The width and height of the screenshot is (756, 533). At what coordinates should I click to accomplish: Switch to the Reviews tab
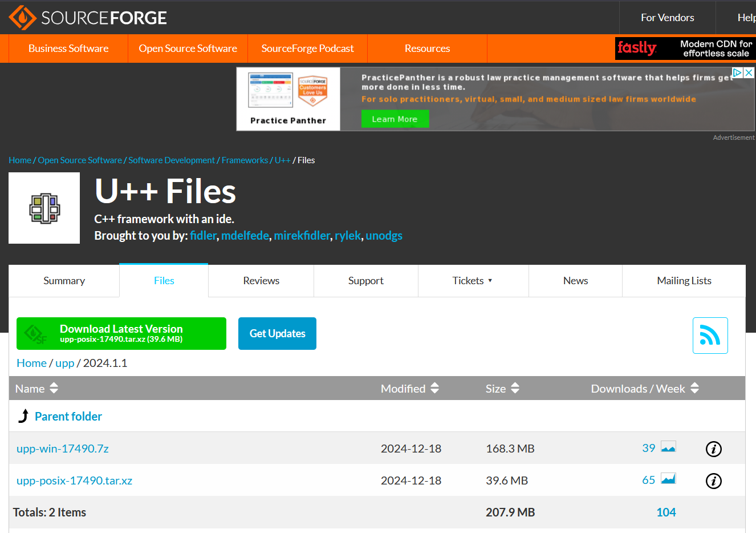coord(261,281)
